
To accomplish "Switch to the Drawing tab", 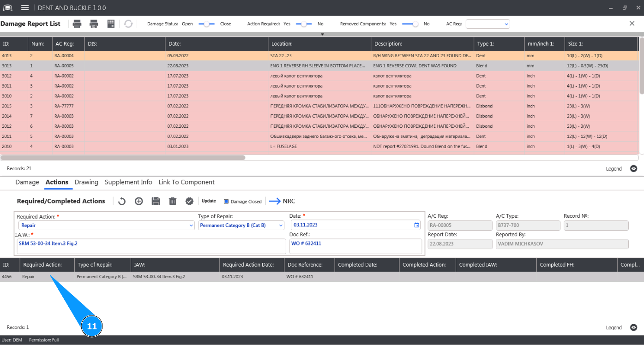I will point(86,182).
